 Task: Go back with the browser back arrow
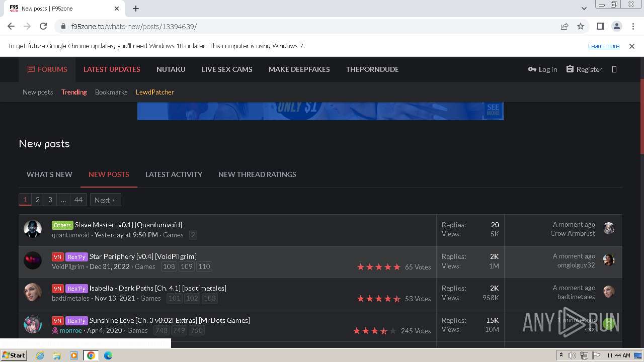pos(11,26)
